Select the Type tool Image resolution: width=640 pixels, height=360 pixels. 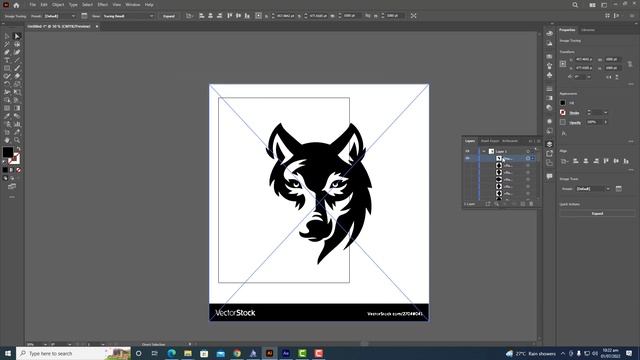7,60
